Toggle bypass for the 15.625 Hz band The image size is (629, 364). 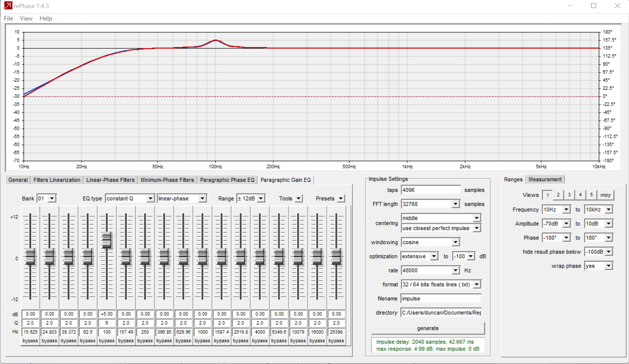tap(30, 341)
